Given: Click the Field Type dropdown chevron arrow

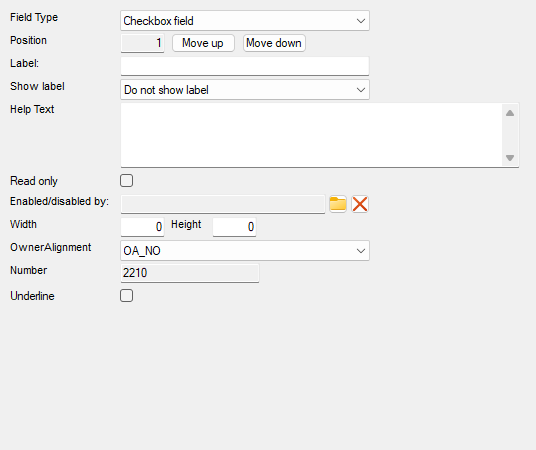Looking at the screenshot, I should click(361, 21).
